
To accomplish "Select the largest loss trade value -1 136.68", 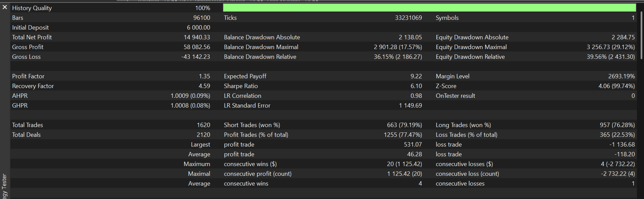I will coord(622,145).
